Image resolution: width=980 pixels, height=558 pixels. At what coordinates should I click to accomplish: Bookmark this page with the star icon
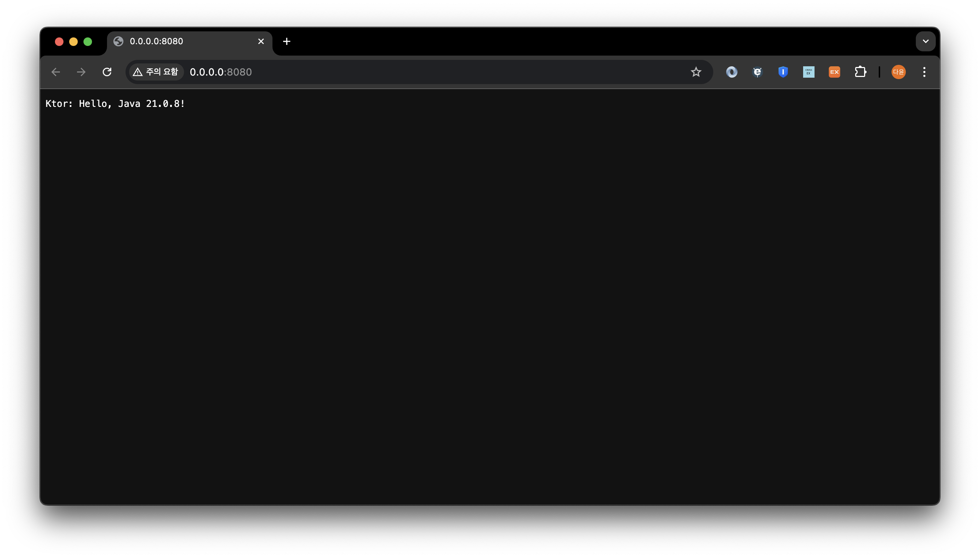(x=696, y=72)
